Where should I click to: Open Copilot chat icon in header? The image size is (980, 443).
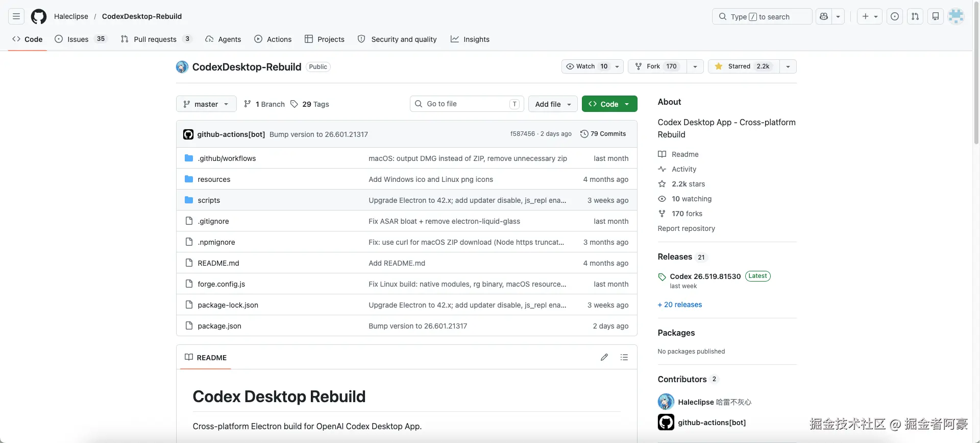(824, 16)
